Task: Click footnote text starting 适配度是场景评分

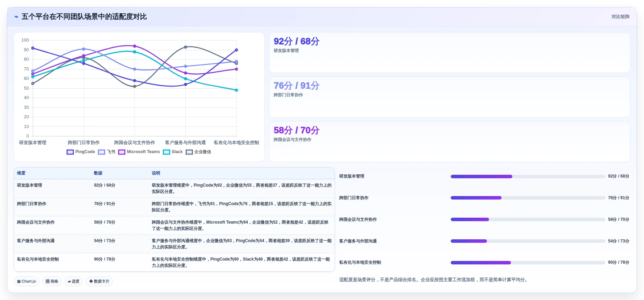Action: pyautogui.click(x=434, y=280)
